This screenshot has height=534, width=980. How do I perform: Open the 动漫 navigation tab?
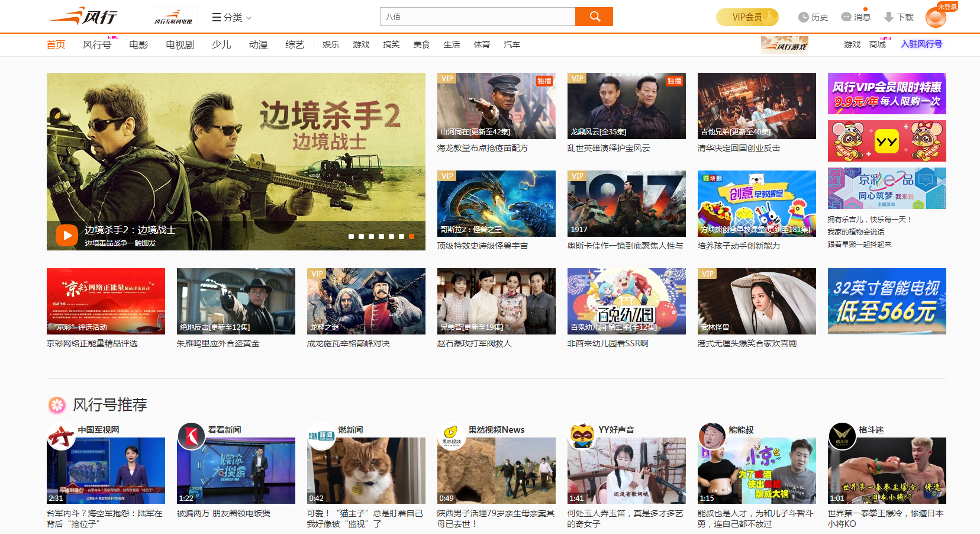click(258, 44)
